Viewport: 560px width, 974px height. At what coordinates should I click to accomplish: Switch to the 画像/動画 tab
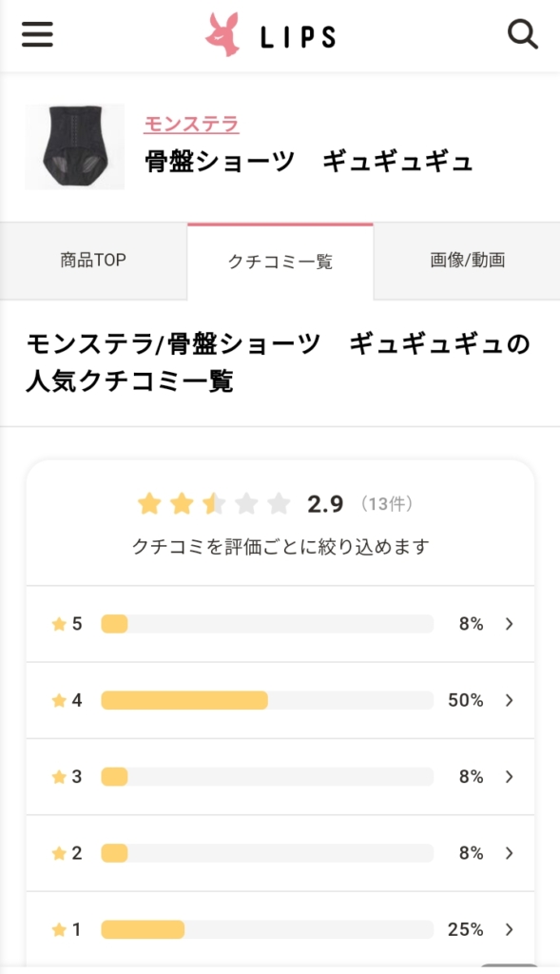(467, 261)
